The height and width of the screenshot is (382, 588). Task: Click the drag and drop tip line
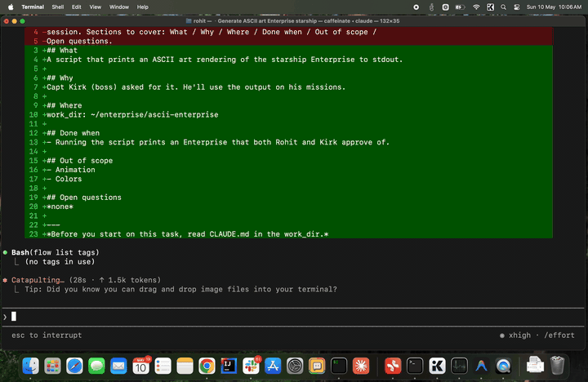[x=180, y=289]
